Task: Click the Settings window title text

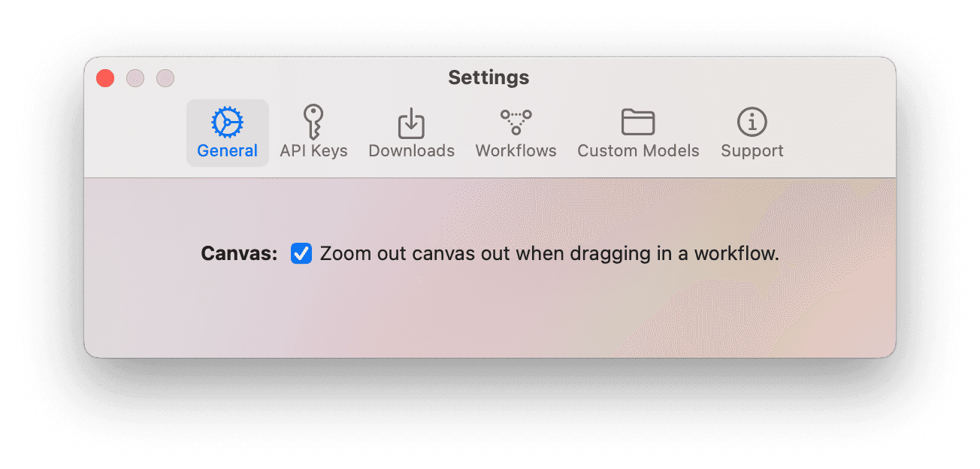Action: click(x=489, y=77)
